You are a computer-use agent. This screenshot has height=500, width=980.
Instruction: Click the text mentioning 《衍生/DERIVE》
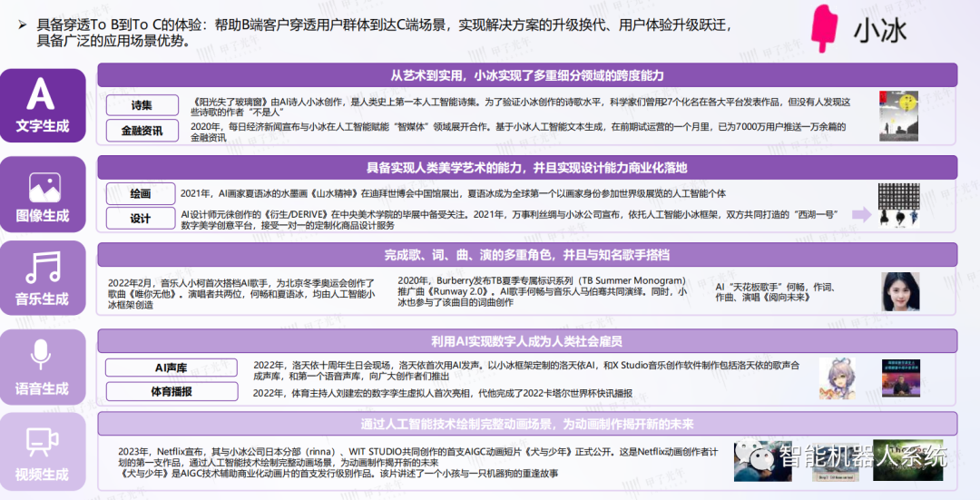point(509,220)
